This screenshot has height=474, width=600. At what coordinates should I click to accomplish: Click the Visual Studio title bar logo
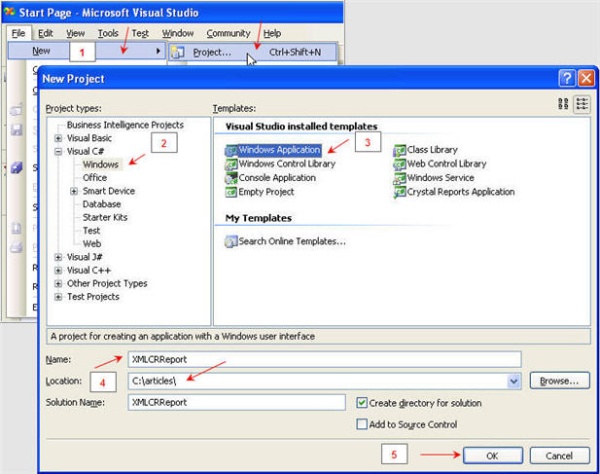[10, 12]
